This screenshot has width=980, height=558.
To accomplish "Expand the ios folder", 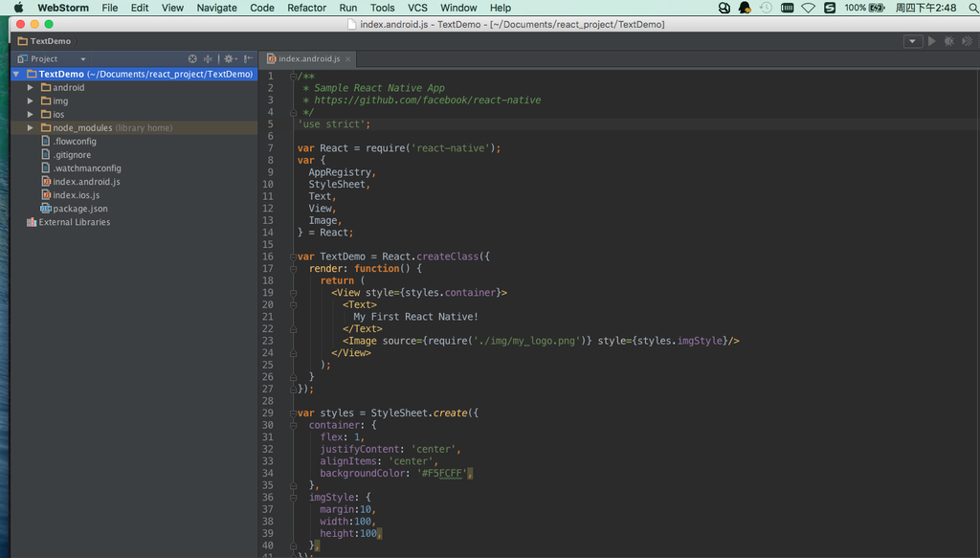I will click(30, 114).
